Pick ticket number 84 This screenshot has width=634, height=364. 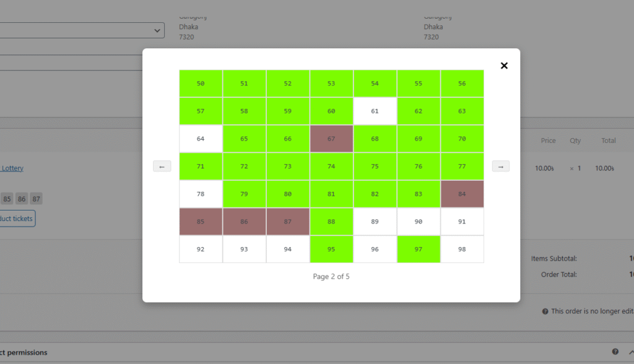point(462,194)
